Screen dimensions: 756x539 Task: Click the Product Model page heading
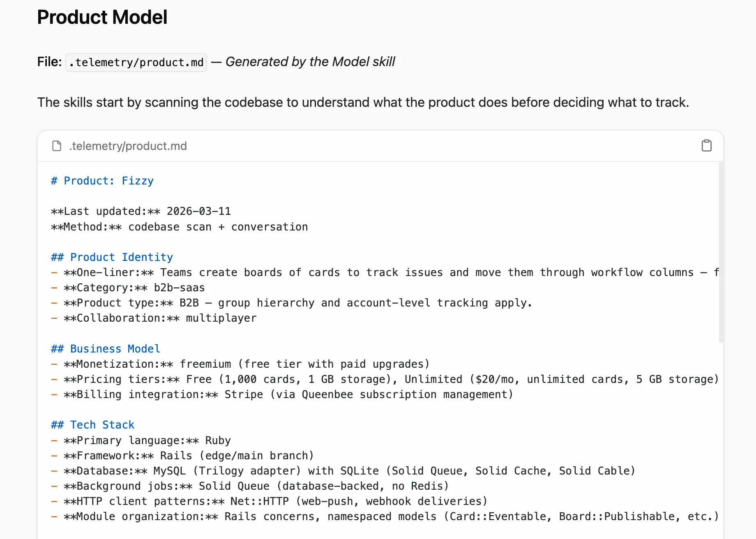pos(102,17)
